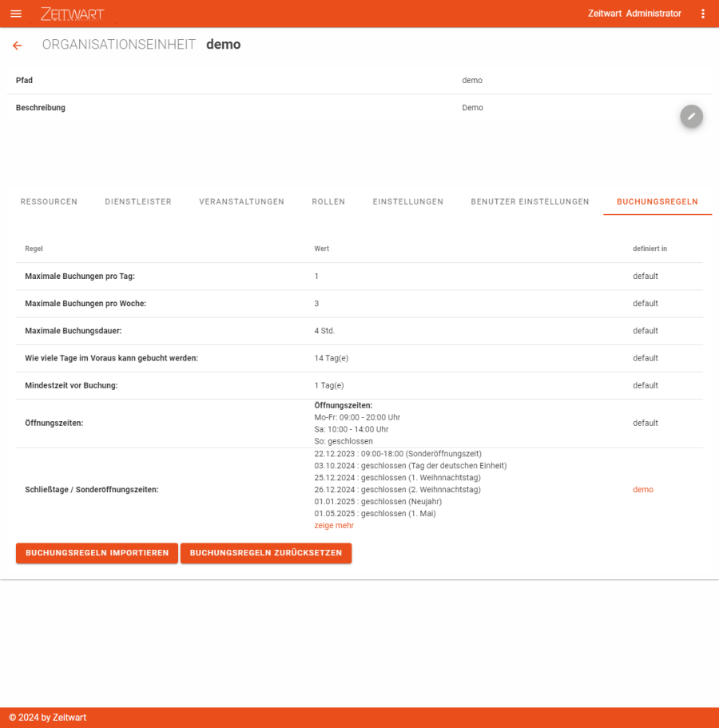Switch to the Ressourcen tab
Viewport: 719px width, 728px height.
pyautogui.click(x=49, y=201)
